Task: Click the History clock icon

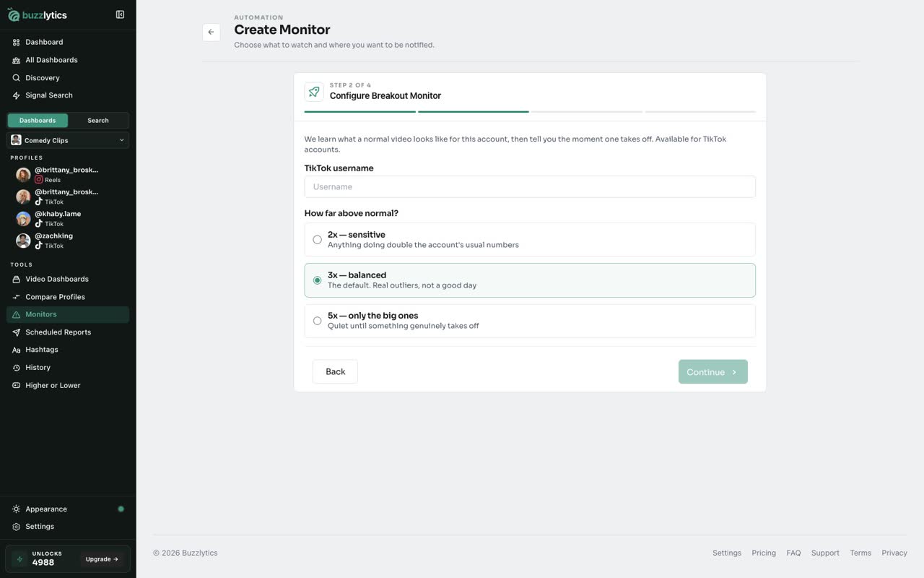Action: pos(16,368)
